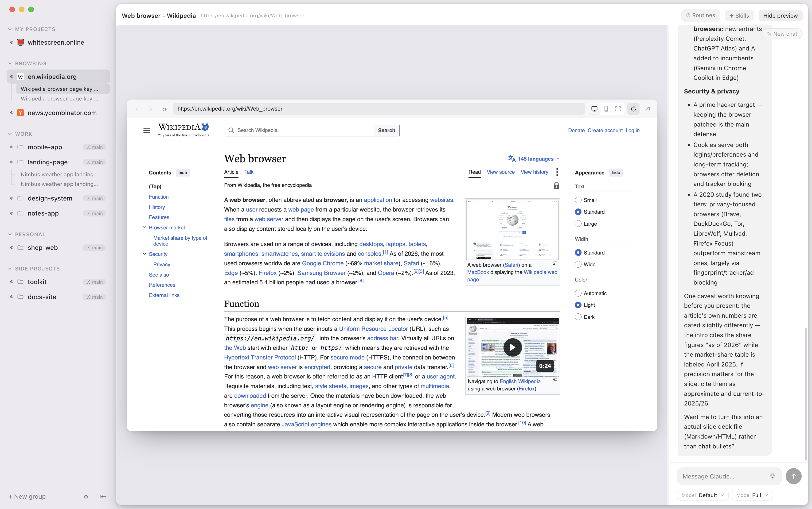Screen dimensions: 812x509
Task: Click the docs-site folder icon
Action: tap(20, 297)
